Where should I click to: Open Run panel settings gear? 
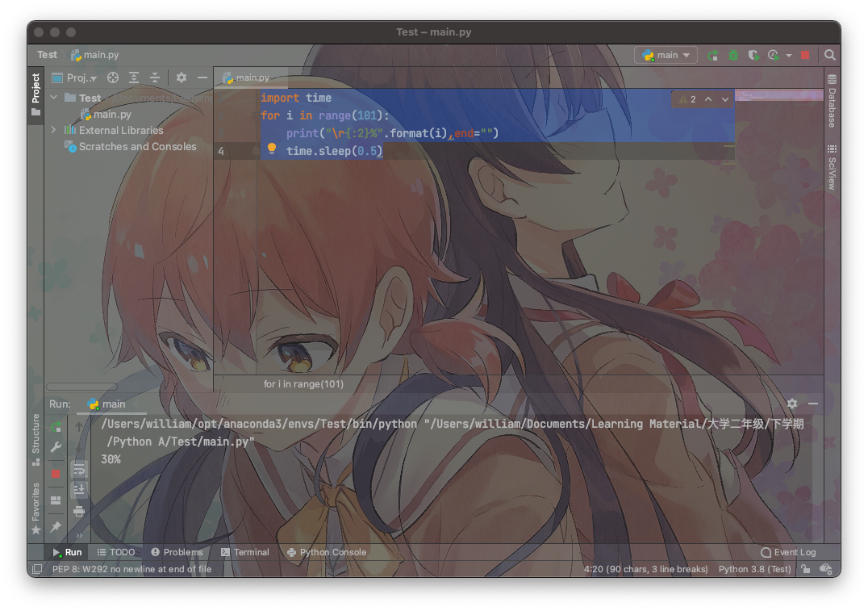[792, 404]
